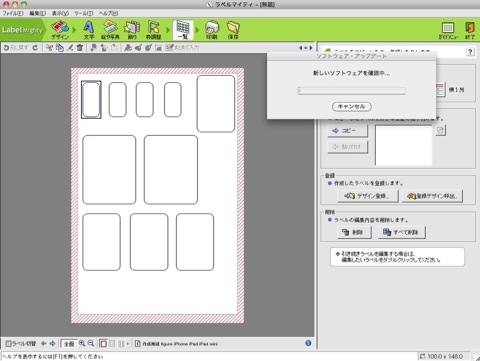Click the Copy icon next to scissors

(60, 48)
